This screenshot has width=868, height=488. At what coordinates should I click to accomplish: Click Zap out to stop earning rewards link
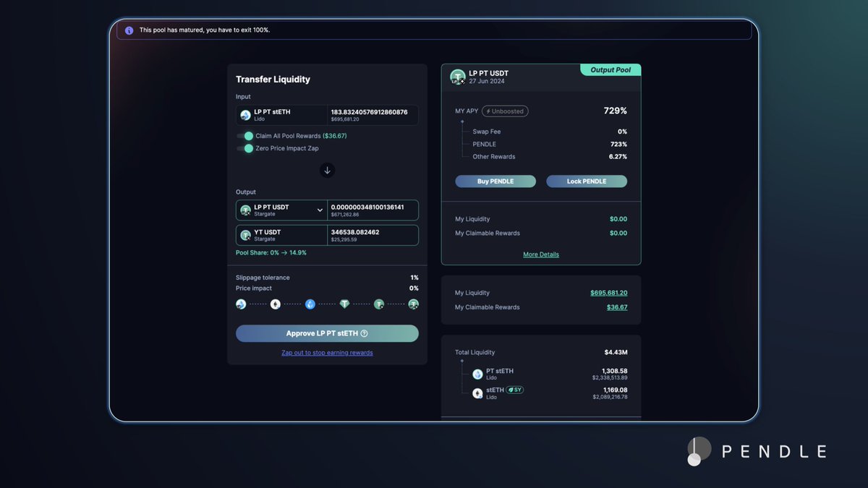tap(327, 353)
